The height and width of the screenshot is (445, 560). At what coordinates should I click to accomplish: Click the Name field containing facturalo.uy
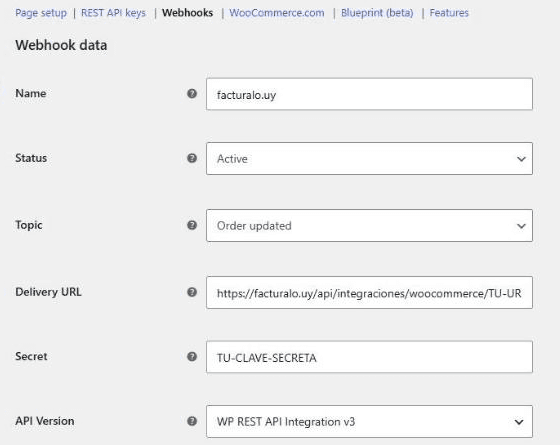(369, 94)
